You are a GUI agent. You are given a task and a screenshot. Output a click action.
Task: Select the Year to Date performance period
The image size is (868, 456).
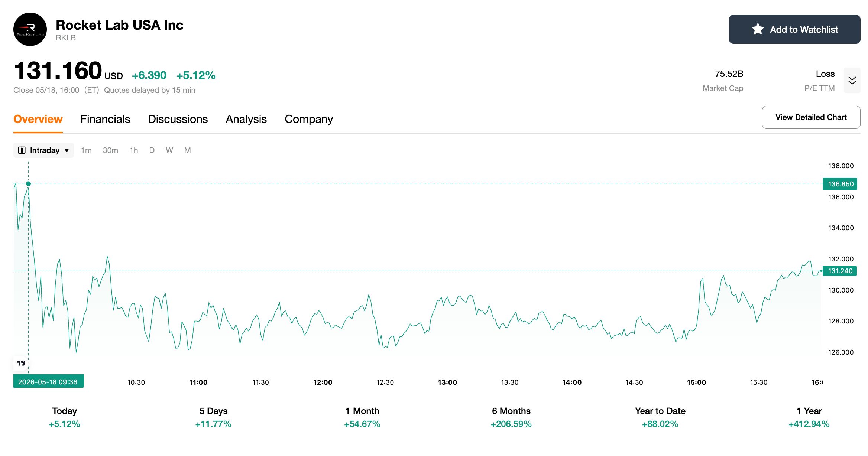point(660,417)
